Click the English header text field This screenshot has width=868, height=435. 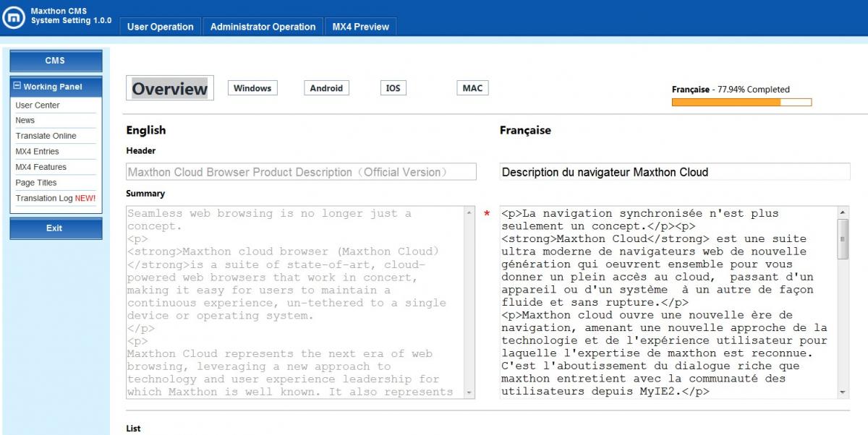(302, 172)
